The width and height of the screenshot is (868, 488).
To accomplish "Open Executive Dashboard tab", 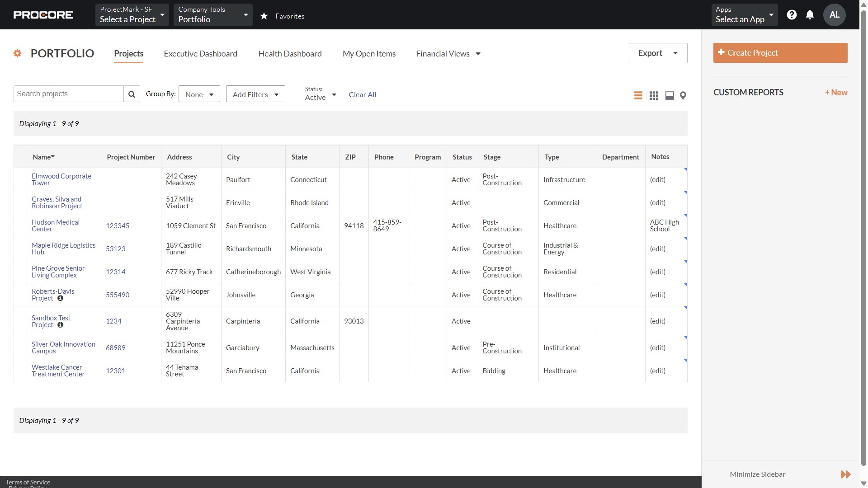I will [x=200, y=54].
